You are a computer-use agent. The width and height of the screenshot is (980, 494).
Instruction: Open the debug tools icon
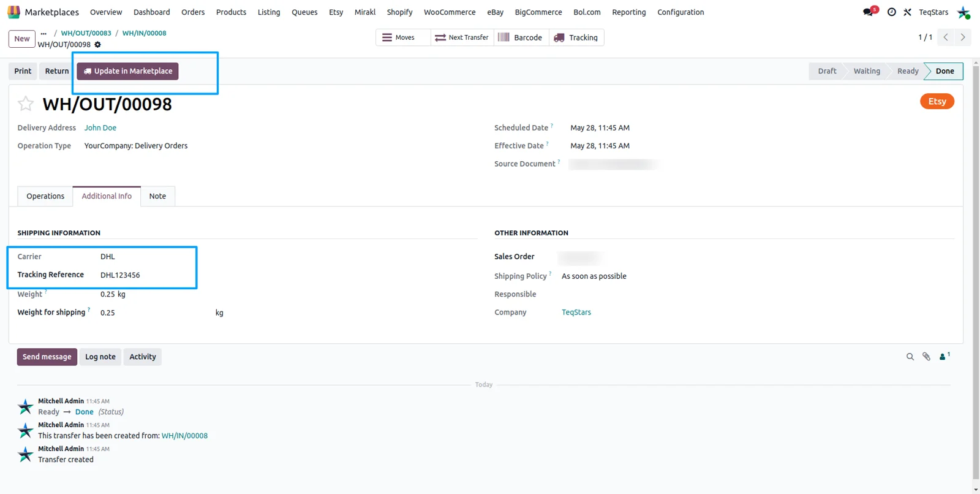908,12
